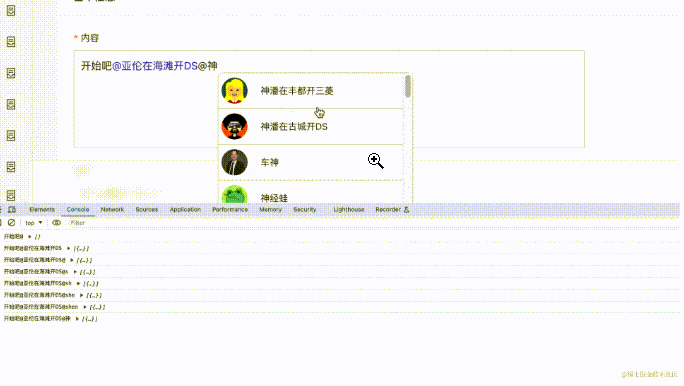This screenshot has height=386, width=684.
Task: Open the top JavaScript context dropdown
Action: [34, 223]
